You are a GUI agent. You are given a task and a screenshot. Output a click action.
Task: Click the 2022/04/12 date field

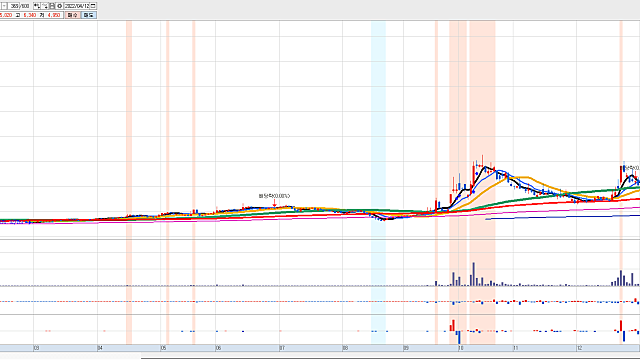click(x=77, y=6)
